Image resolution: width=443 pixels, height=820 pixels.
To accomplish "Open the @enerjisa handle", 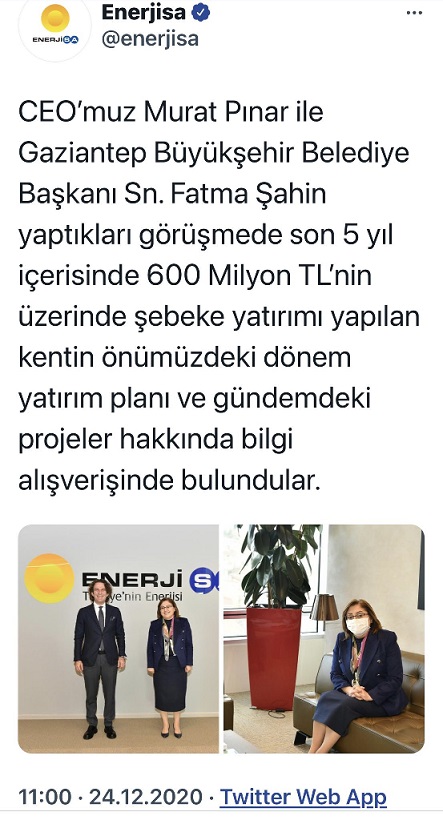I will tap(150, 39).
